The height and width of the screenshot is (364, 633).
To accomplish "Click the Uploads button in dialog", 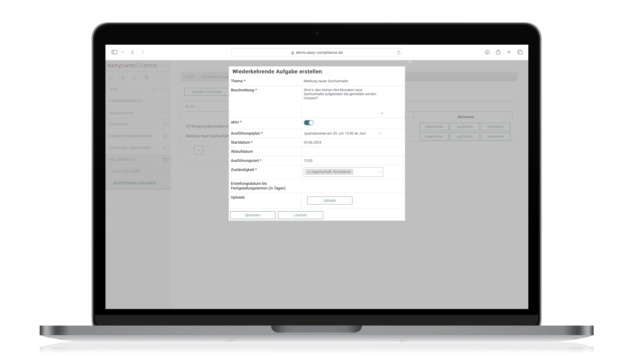I will (x=330, y=200).
